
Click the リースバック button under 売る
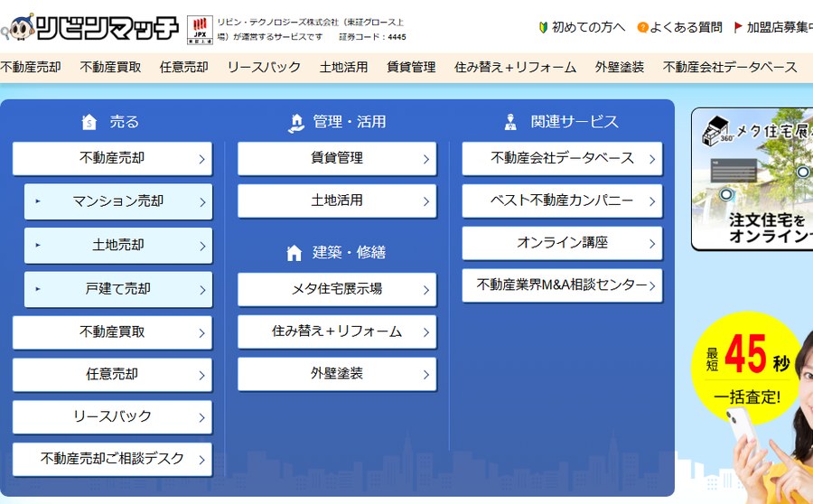(113, 417)
